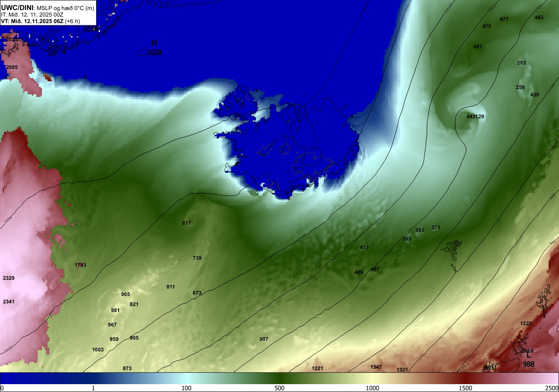The image size is (559, 392).
Task: Click the height label 371
Action: point(436,227)
